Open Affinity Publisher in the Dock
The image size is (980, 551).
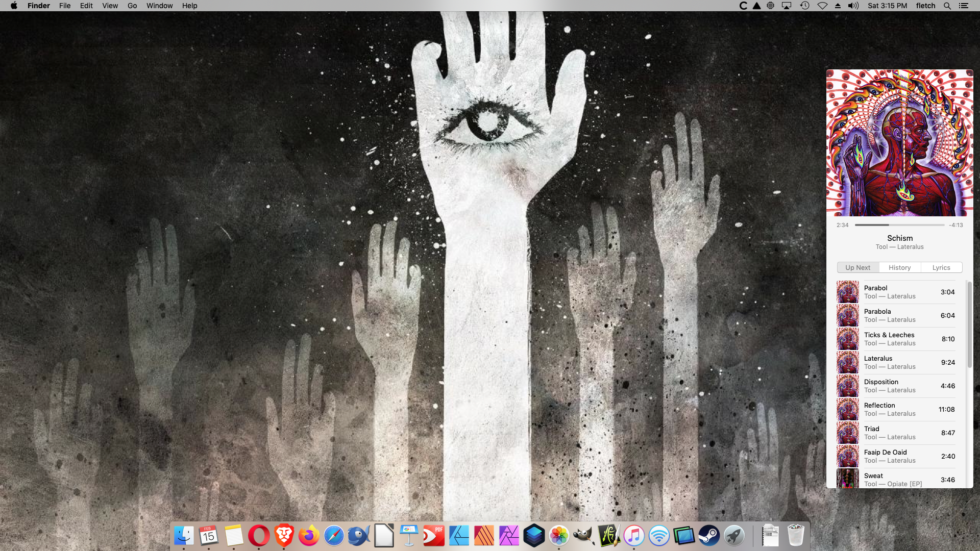(x=484, y=536)
